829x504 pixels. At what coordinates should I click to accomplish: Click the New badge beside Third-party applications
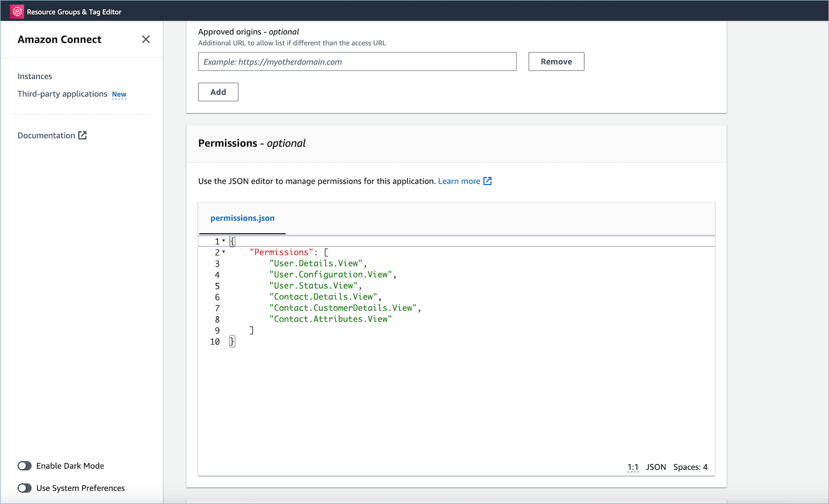tap(119, 95)
